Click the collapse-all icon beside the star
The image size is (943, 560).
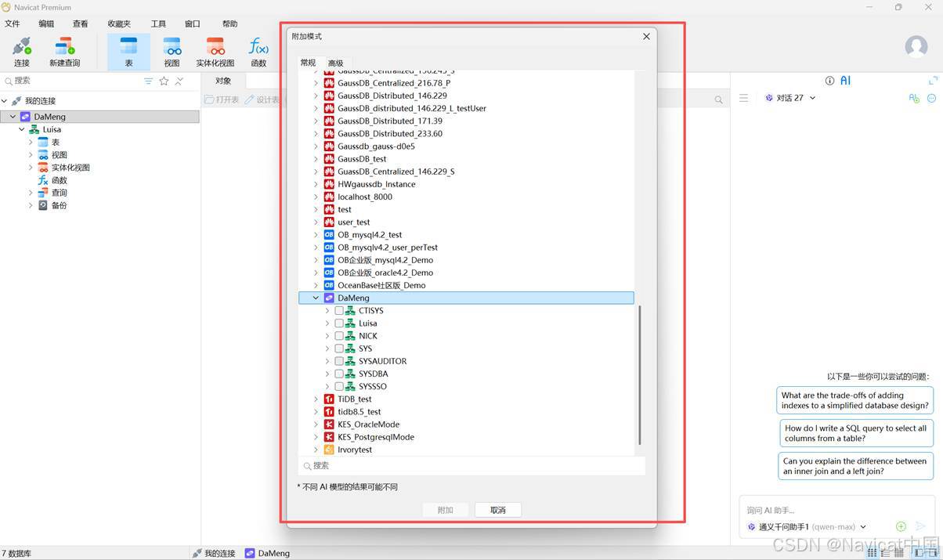[179, 81]
